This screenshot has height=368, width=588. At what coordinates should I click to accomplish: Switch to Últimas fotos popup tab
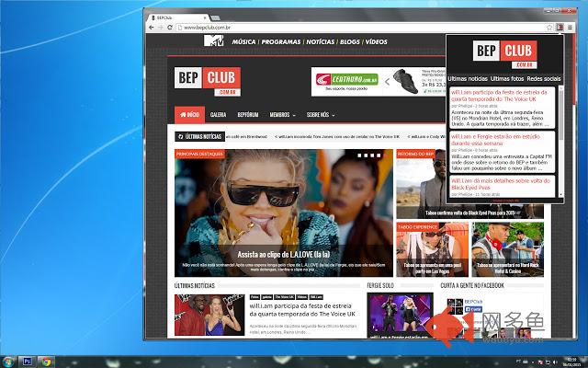coord(507,79)
